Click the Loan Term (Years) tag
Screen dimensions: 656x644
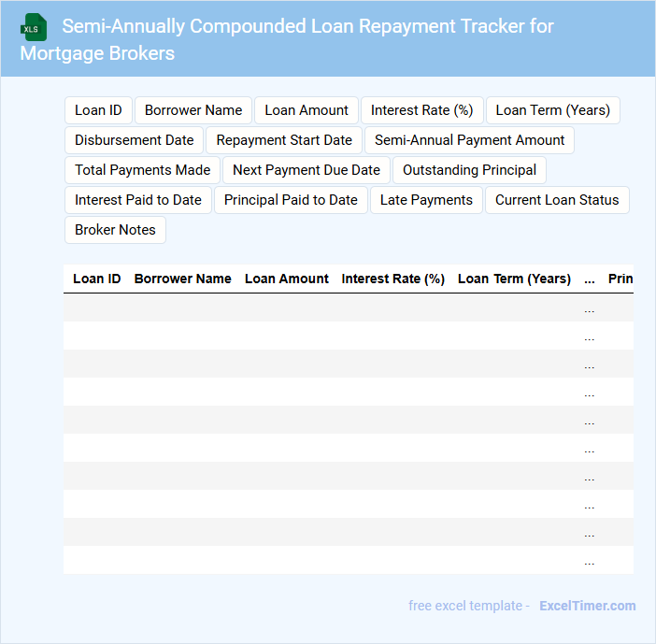552,110
